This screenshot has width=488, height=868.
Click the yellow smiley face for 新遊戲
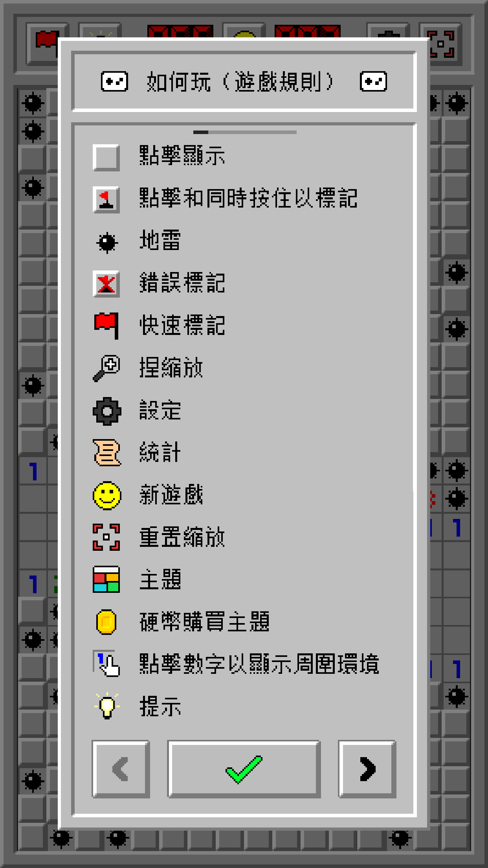[x=106, y=495]
